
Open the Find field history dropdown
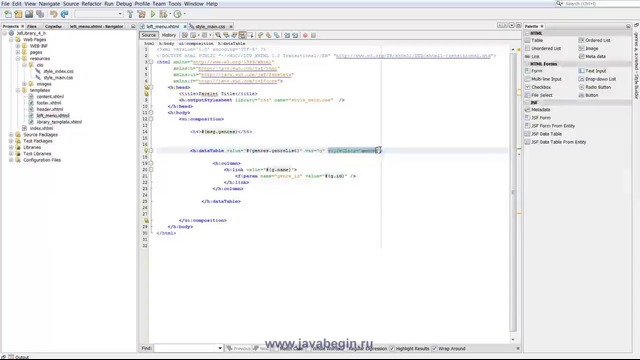click(x=220, y=348)
